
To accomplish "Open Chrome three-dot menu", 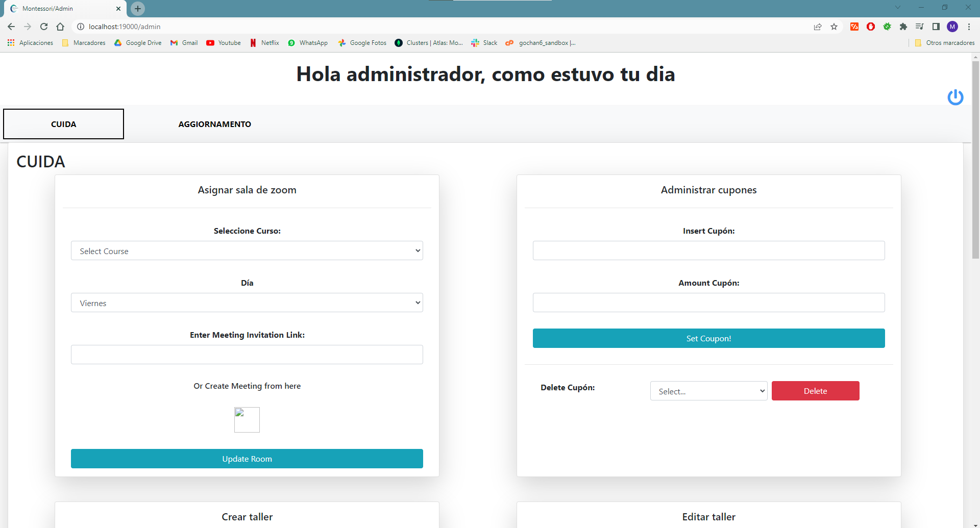I will click(969, 27).
